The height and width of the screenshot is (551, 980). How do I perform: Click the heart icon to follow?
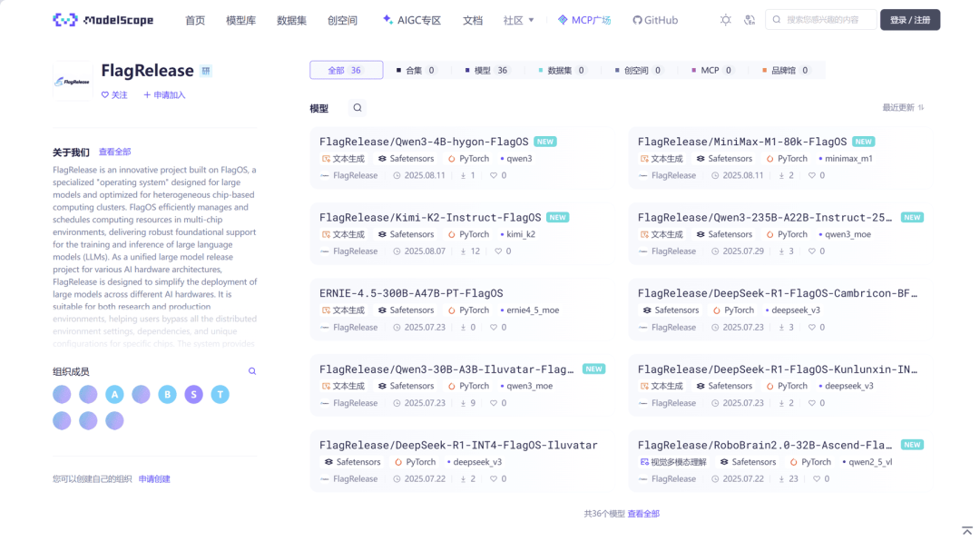(105, 95)
